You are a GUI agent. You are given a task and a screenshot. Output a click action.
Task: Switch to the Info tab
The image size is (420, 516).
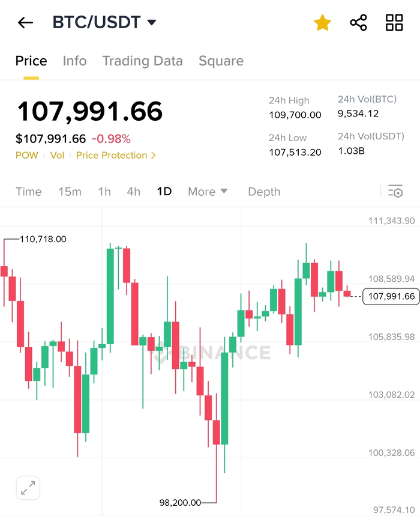click(x=74, y=61)
